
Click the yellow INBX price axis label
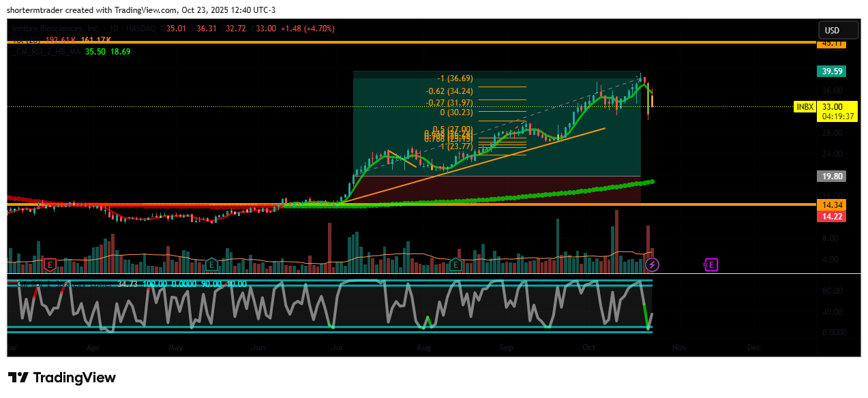click(805, 107)
